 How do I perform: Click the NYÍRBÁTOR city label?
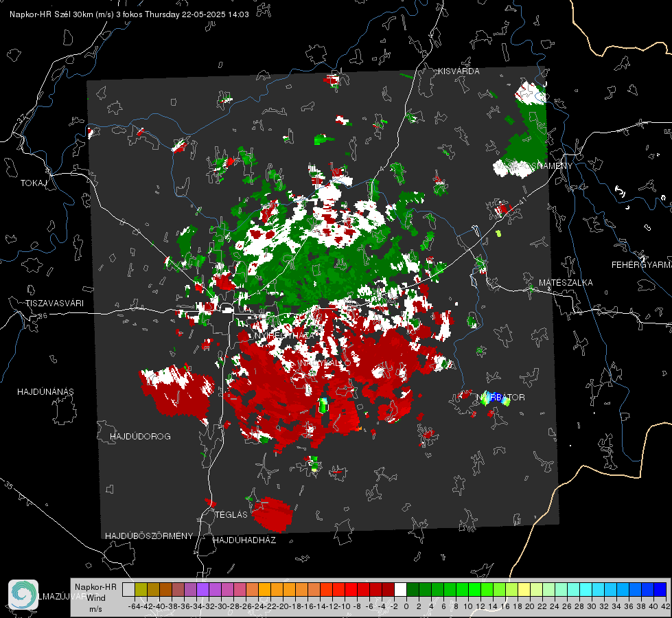click(x=500, y=398)
